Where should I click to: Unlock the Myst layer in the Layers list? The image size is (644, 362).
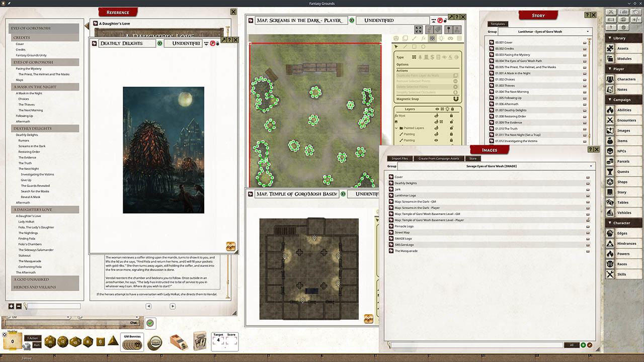click(x=451, y=116)
